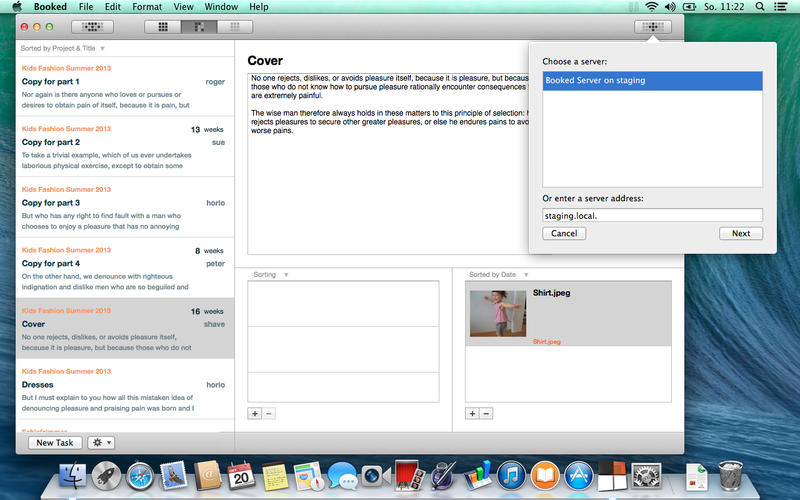This screenshot has height=500, width=800.
Task: Select the rightmost dimmed toolbar view segment
Action: click(x=235, y=27)
